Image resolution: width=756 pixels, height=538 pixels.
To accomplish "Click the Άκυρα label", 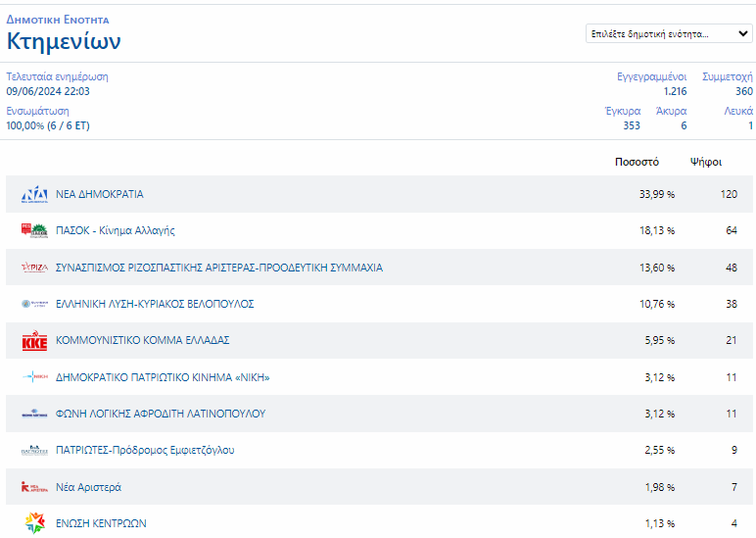I will (x=671, y=111).
